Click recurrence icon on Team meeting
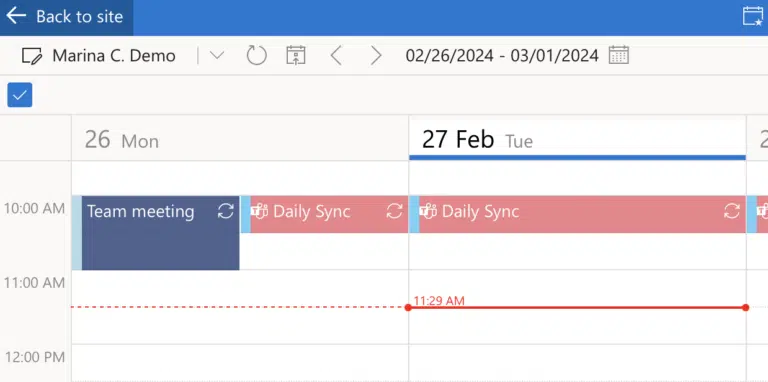Screen dimensions: 768x382 [226, 212]
